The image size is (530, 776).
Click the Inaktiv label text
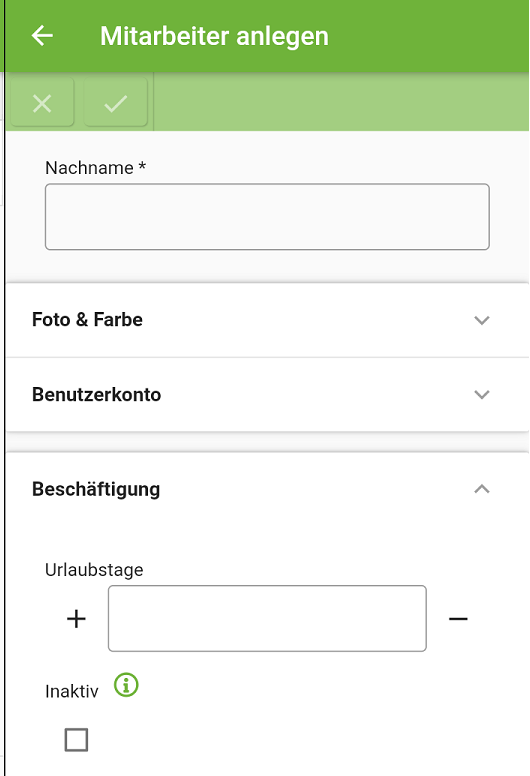72,691
